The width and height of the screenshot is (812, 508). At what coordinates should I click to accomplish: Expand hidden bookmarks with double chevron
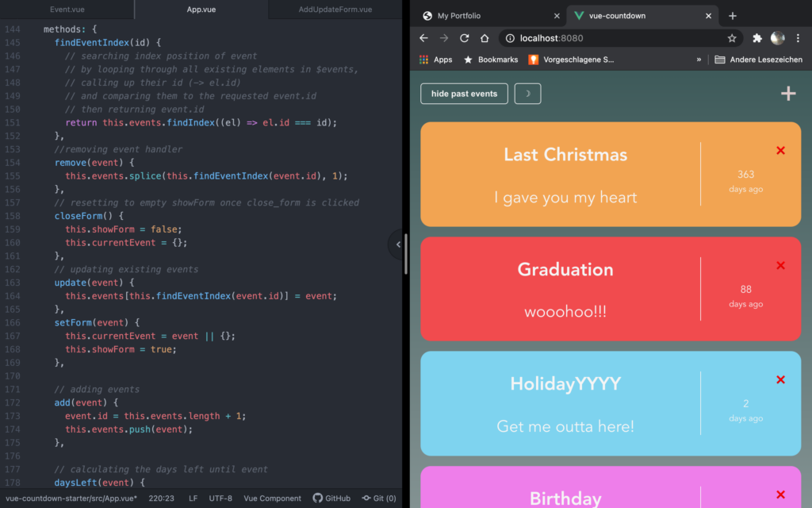[x=699, y=60]
